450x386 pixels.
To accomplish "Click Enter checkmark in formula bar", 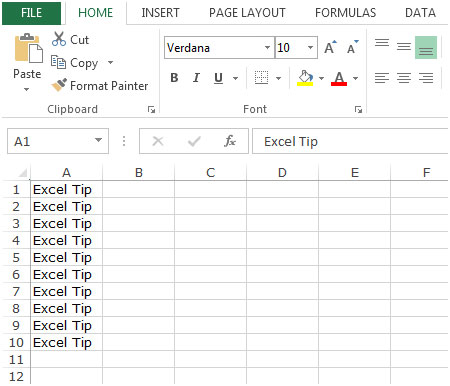I will coord(194,141).
